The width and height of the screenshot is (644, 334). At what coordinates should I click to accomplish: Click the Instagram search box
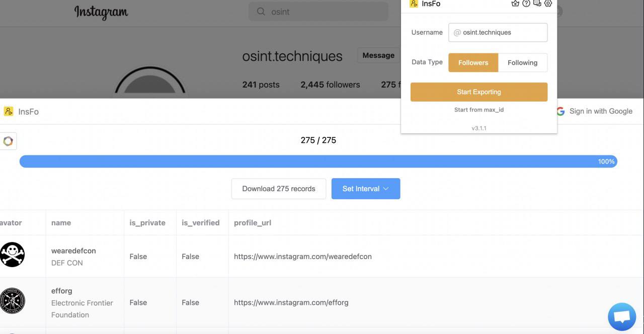point(318,12)
